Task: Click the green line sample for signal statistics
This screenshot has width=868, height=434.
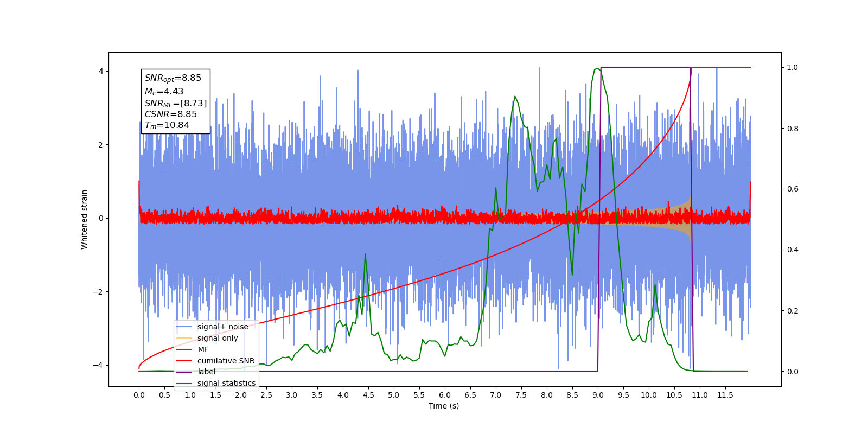Action: coord(184,383)
